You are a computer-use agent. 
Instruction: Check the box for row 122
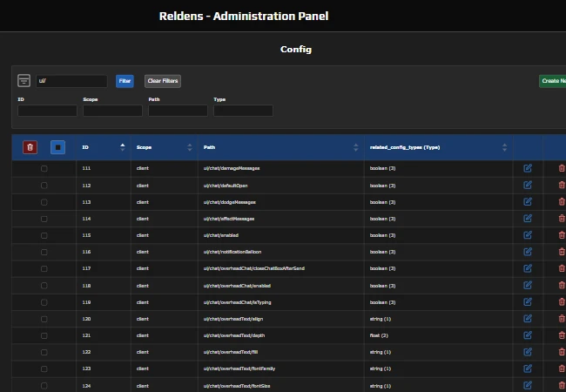[x=44, y=352]
